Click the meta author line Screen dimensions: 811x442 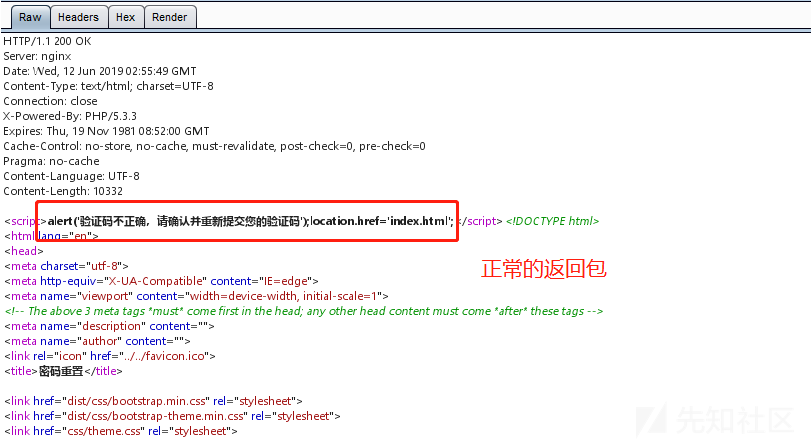[97, 341]
